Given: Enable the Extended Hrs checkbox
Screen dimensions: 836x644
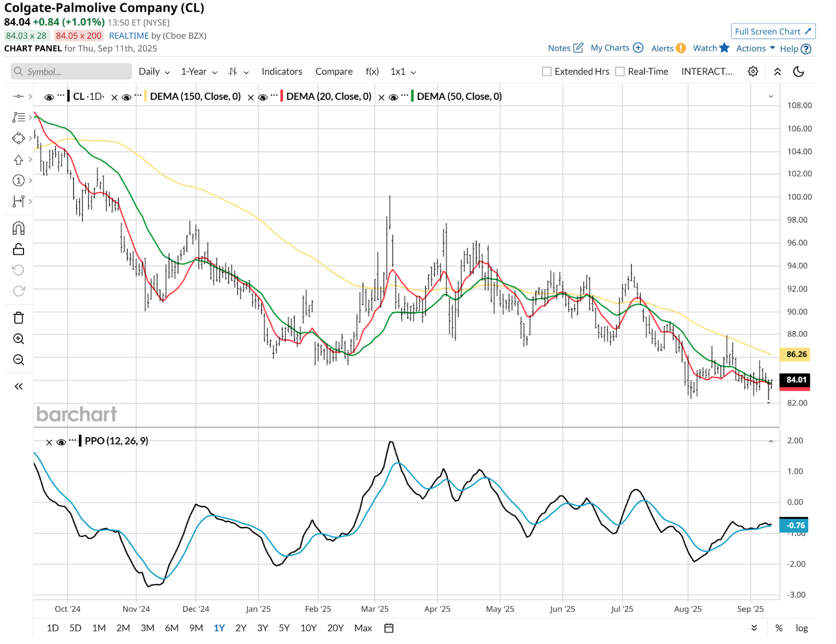Looking at the screenshot, I should [x=547, y=72].
